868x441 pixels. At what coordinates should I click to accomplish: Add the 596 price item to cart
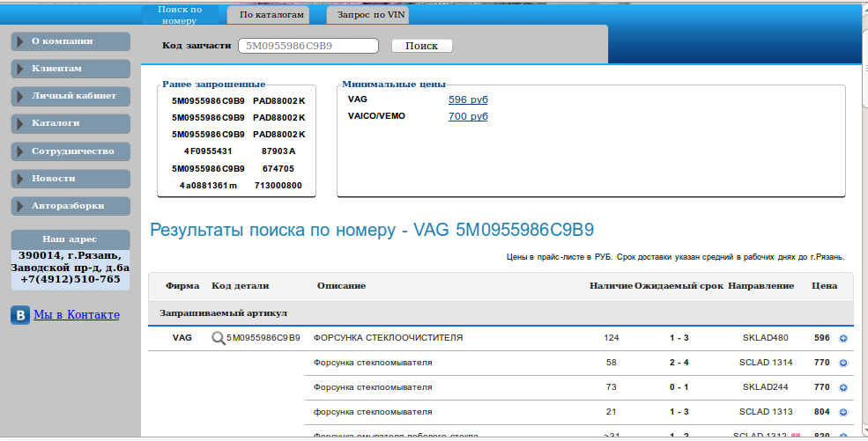click(x=843, y=338)
